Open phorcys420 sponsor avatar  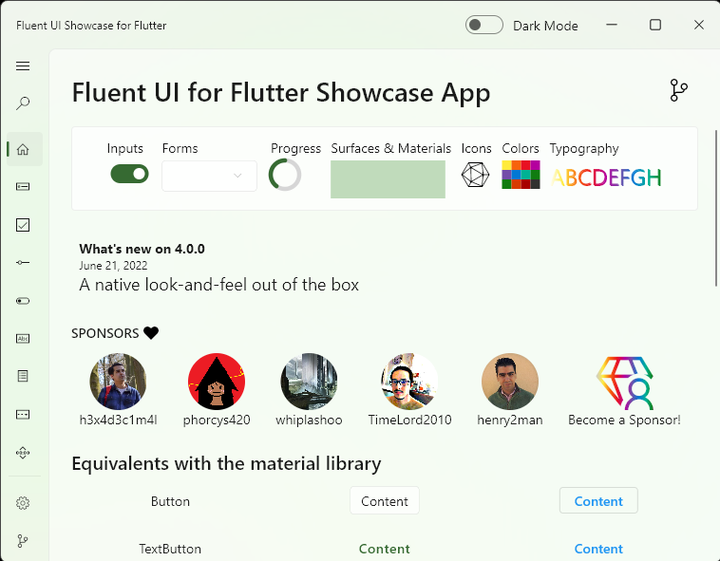tap(216, 381)
